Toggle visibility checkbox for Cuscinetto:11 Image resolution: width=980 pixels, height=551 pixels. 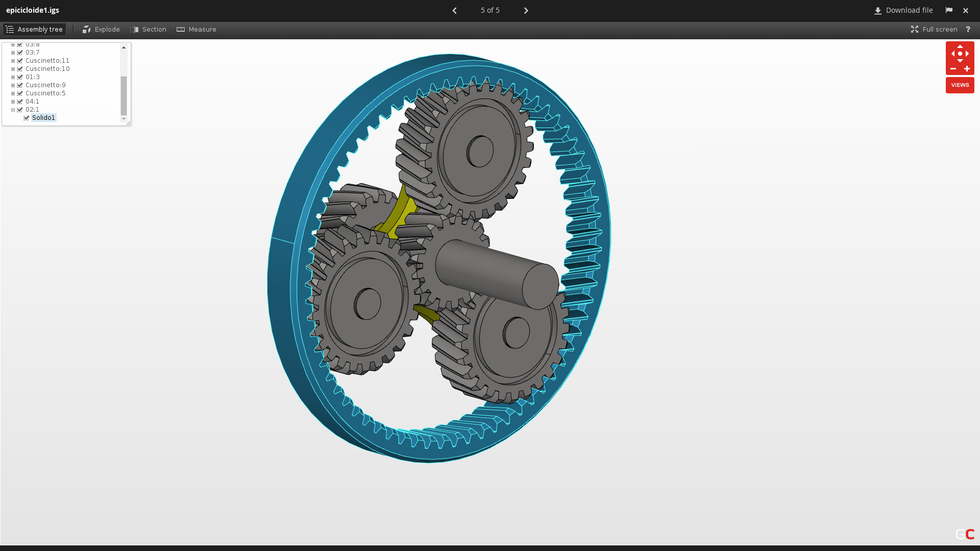pos(20,61)
